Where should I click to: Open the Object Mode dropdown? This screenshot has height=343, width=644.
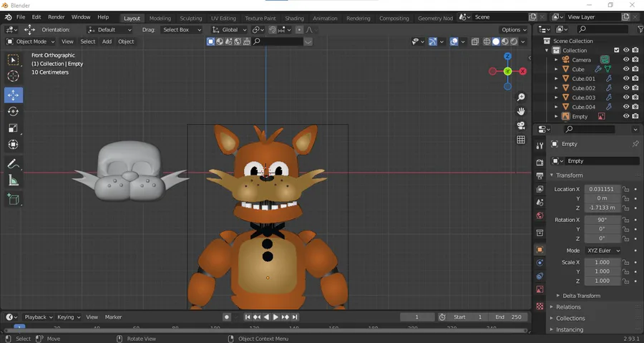(30, 42)
